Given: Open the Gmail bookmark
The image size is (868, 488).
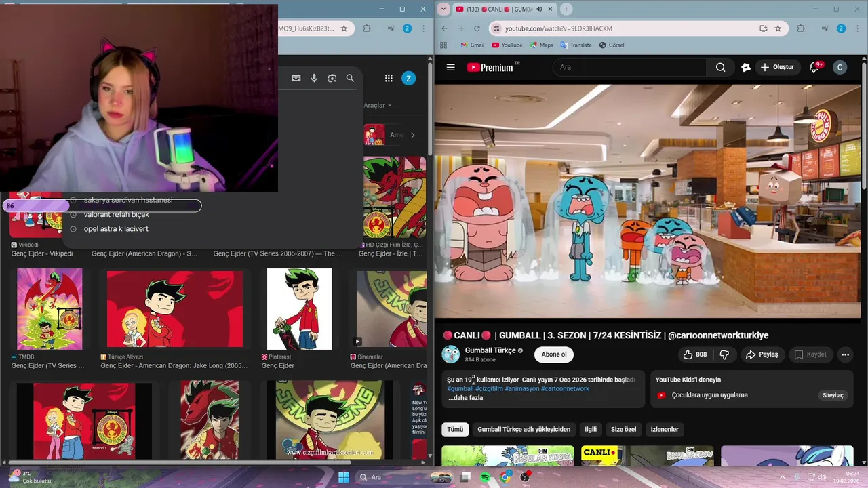Looking at the screenshot, I should (473, 45).
